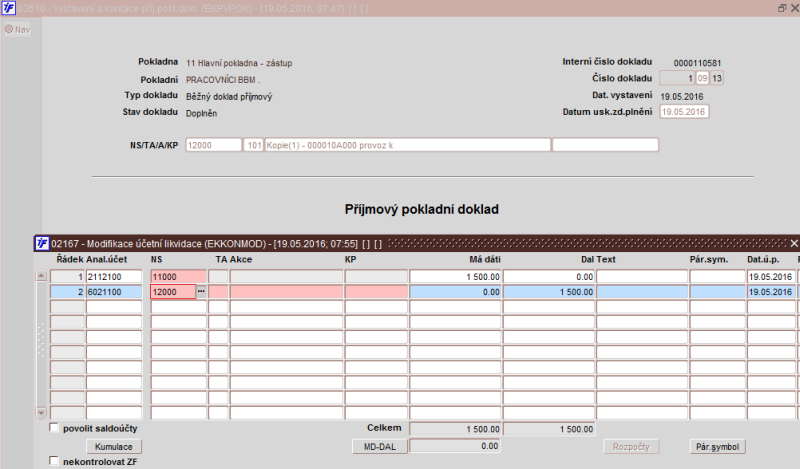Click the Má dáti cell 1 500.00 in row 1
800x469 pixels.
(x=455, y=277)
